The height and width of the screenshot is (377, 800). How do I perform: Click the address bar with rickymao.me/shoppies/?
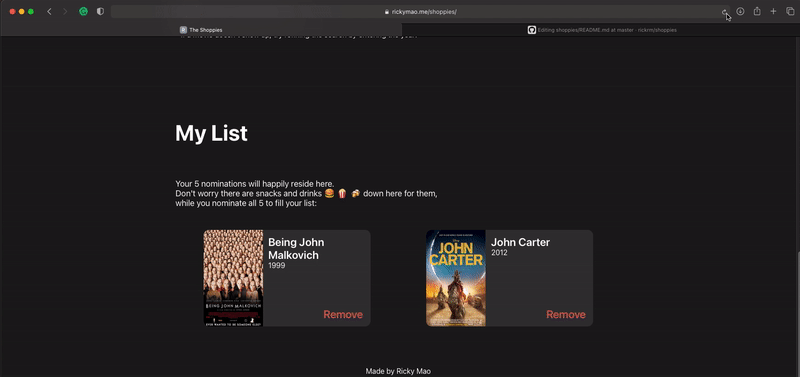click(x=420, y=12)
